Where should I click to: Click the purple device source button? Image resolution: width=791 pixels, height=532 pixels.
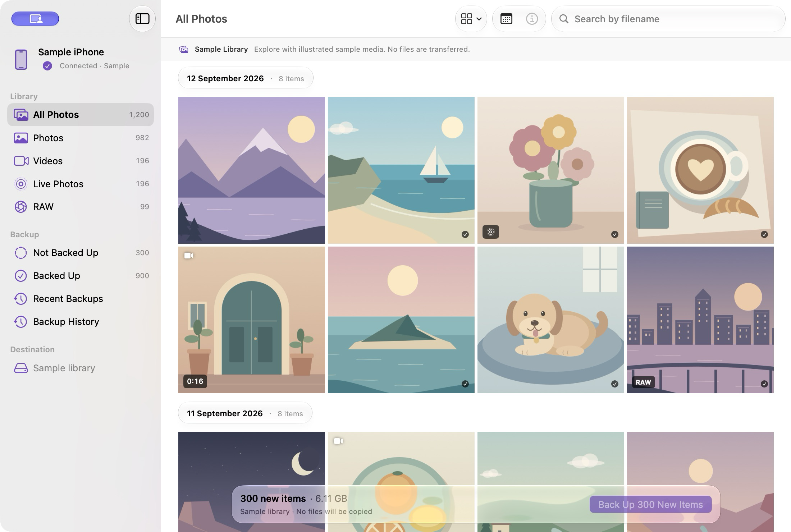point(35,19)
